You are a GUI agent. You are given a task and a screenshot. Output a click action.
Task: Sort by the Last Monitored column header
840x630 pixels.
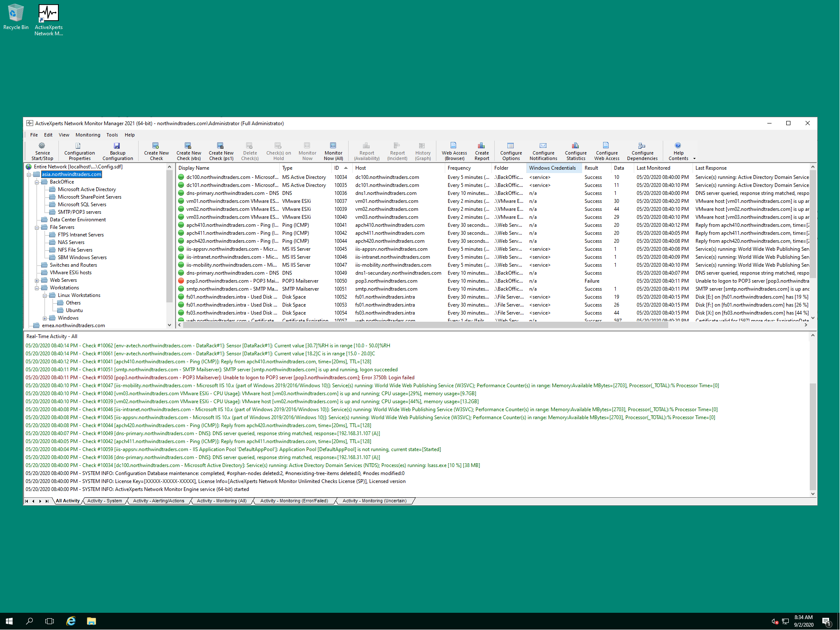pyautogui.click(x=663, y=168)
